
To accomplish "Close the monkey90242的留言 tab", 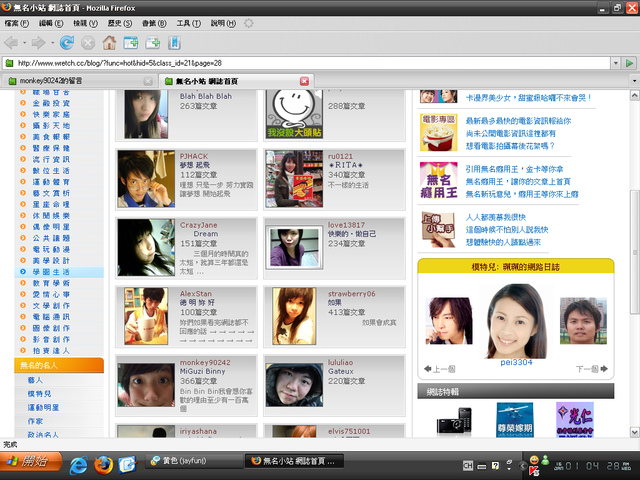I will click(148, 81).
